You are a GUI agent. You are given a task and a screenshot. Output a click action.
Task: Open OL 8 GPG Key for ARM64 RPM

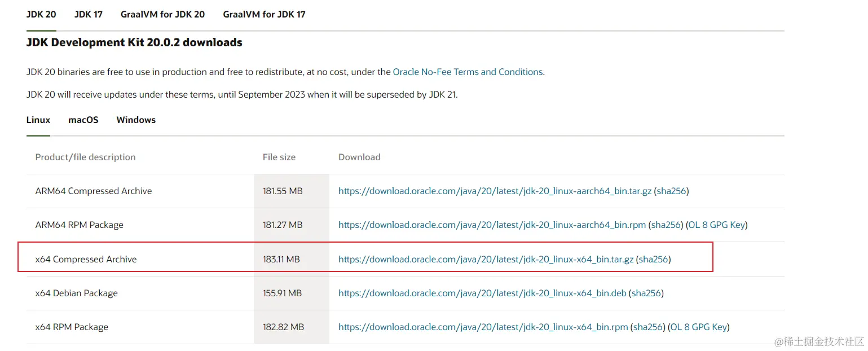coord(716,225)
